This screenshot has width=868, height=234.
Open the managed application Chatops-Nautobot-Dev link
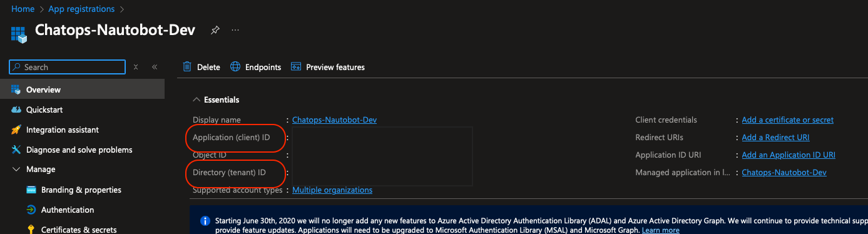pos(784,172)
